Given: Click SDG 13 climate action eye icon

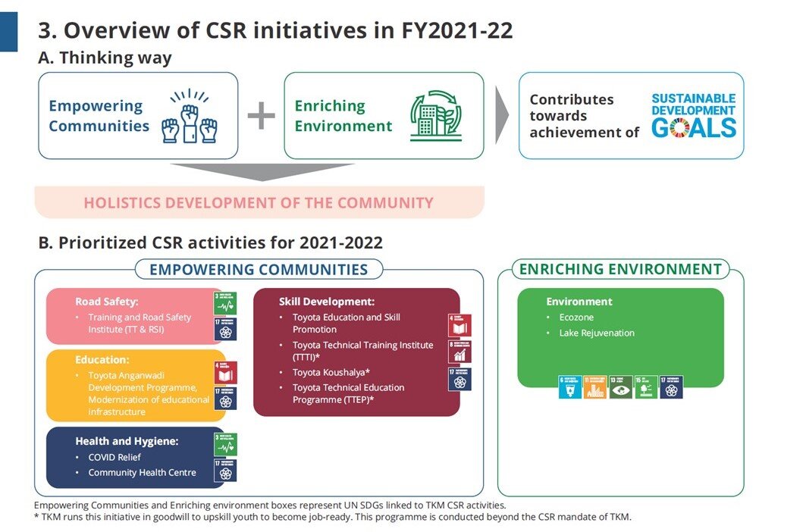Looking at the screenshot, I should [x=621, y=387].
